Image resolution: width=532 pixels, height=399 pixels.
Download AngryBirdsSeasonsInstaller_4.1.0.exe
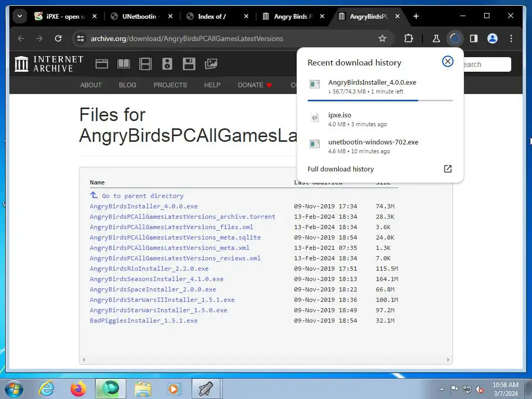157,279
